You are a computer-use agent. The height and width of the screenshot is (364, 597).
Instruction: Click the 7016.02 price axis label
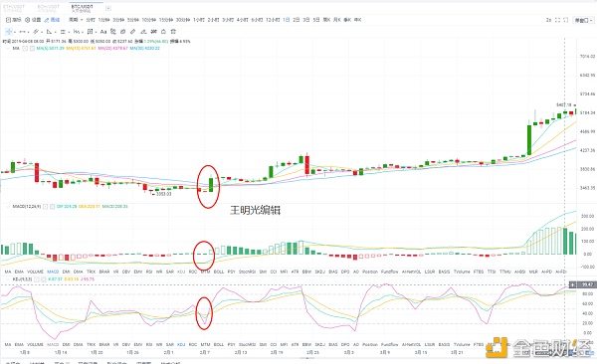[x=587, y=57]
